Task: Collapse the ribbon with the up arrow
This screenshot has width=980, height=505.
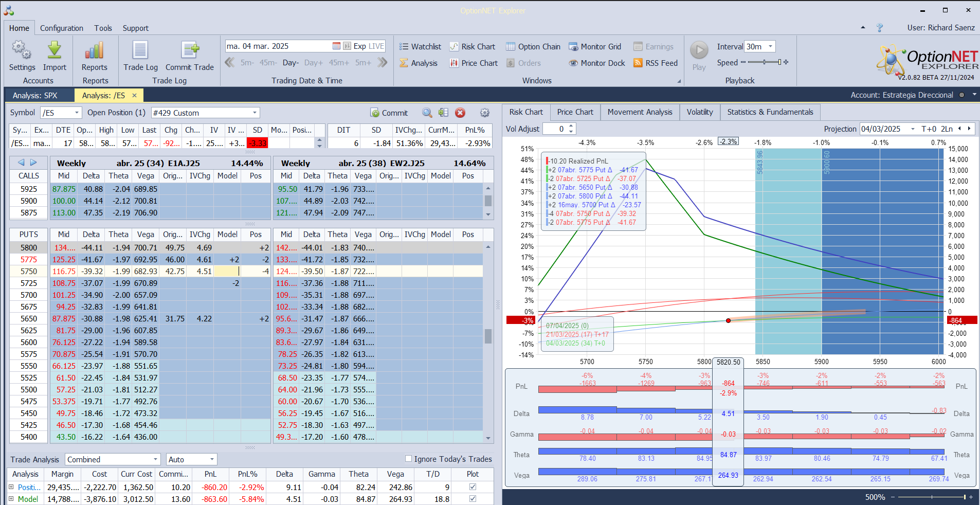Action: pyautogui.click(x=863, y=28)
